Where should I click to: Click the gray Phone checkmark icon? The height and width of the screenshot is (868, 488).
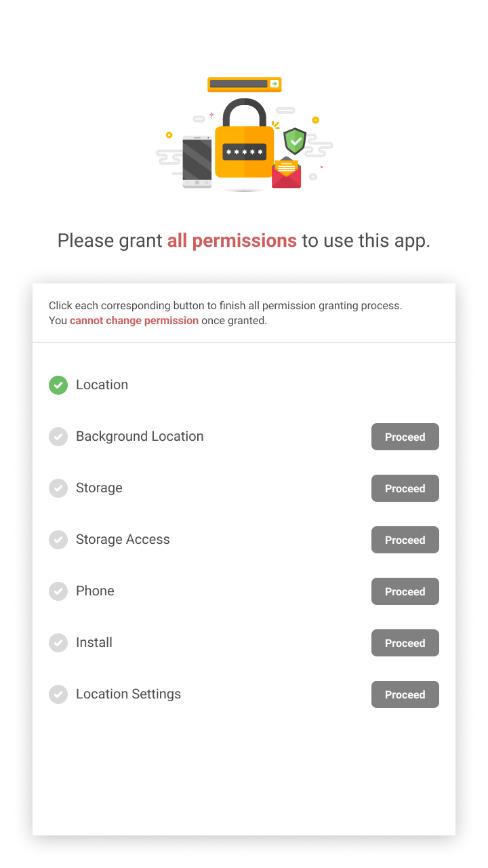point(58,591)
